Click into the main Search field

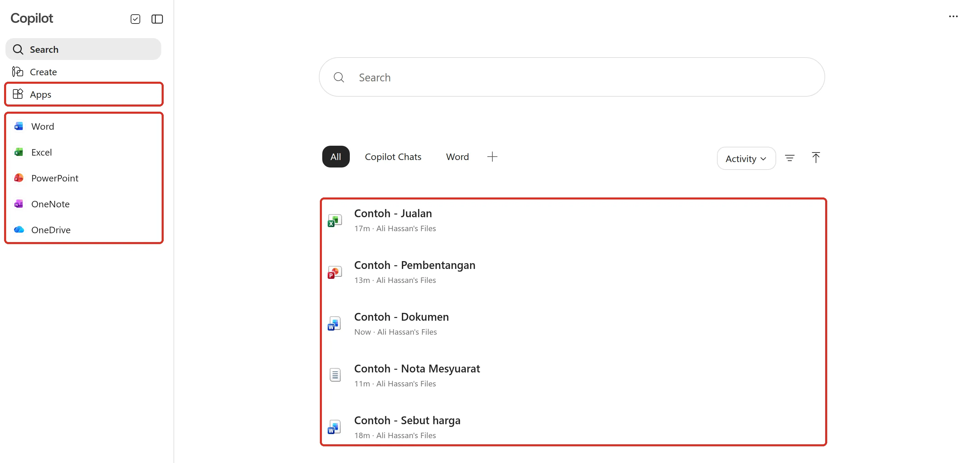pos(571,77)
